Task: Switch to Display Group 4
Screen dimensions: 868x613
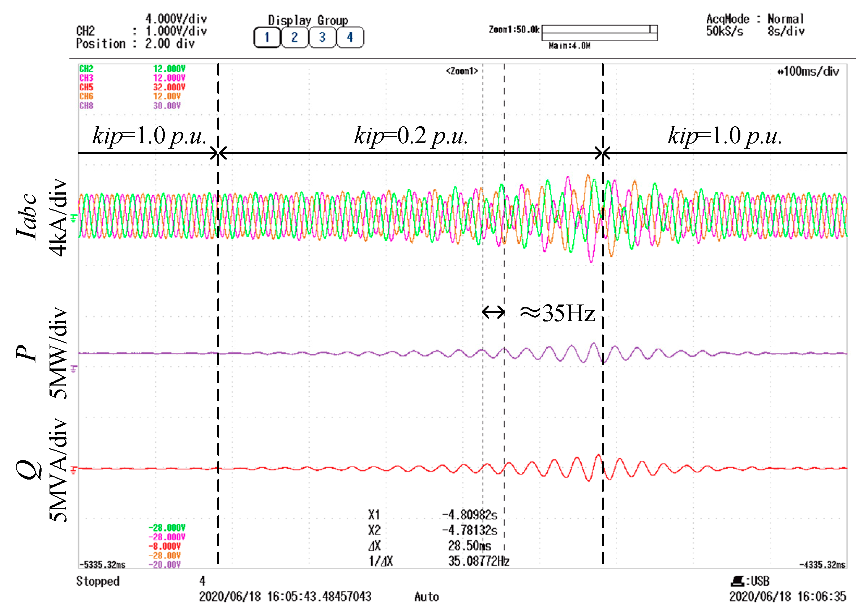Action: (x=350, y=37)
